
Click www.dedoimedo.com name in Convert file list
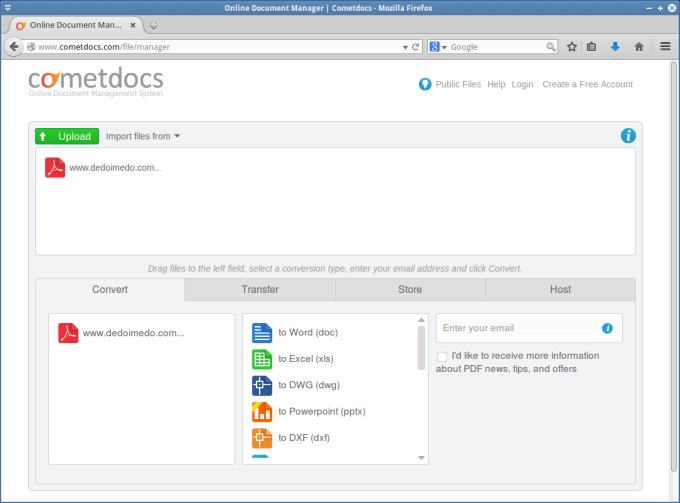(134, 333)
